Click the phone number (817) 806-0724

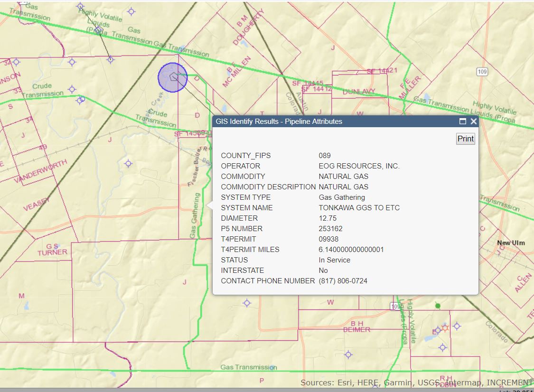[343, 281]
